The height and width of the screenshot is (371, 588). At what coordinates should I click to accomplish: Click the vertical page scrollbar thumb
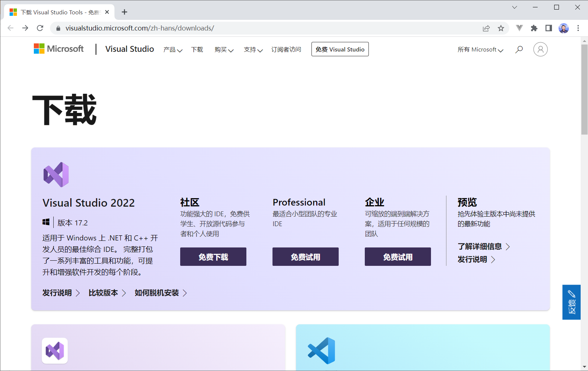(x=584, y=89)
